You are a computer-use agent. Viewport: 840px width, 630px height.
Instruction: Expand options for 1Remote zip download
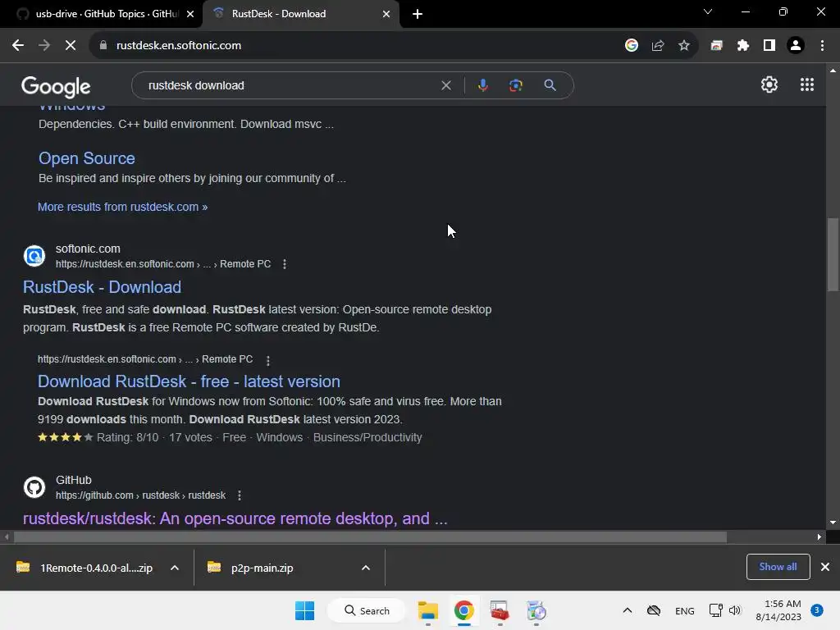tap(175, 568)
